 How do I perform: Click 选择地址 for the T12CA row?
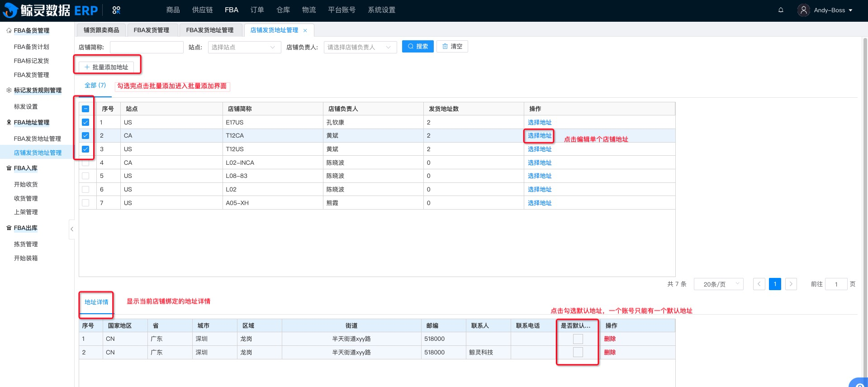coord(540,135)
